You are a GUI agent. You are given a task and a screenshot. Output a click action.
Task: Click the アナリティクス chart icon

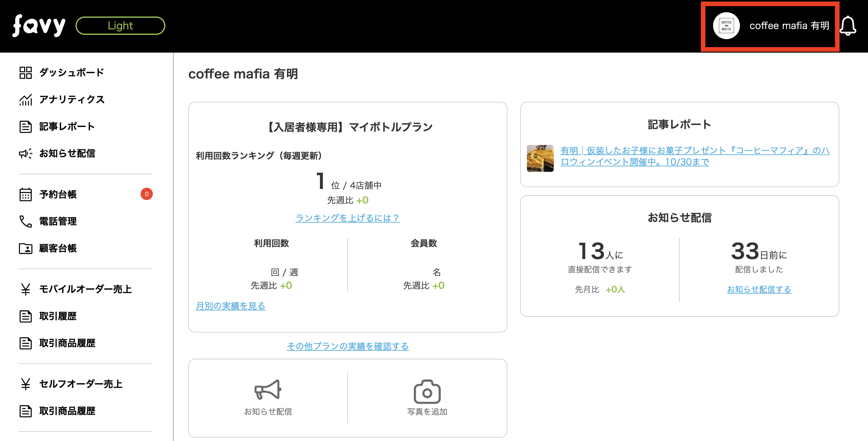(26, 99)
